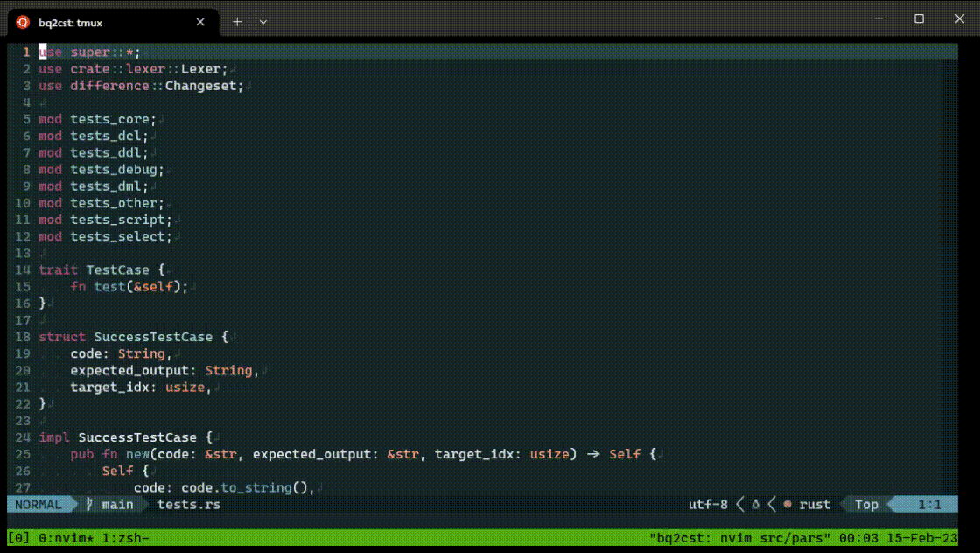Close the bq2cst: tmux tab
980x553 pixels.
click(200, 22)
